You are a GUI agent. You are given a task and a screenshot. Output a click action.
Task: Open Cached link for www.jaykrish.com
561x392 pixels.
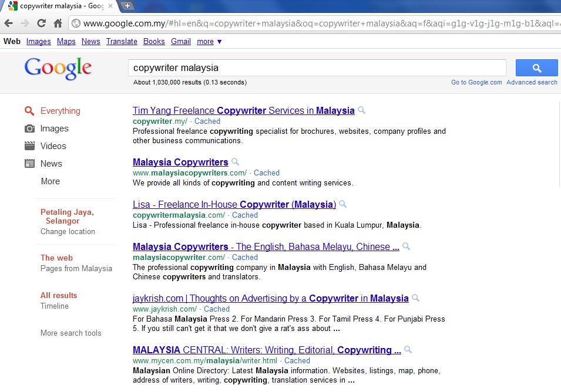point(216,309)
